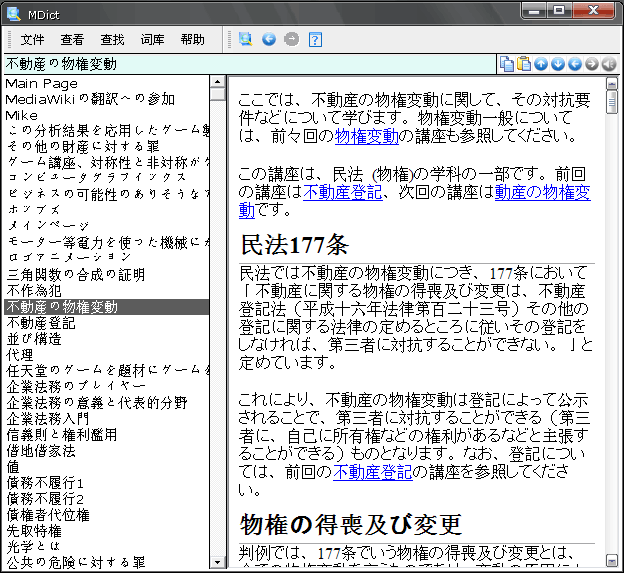Click the gray speaker pronunciation icon
Viewport: 624px width, 573px height.
tap(608, 64)
